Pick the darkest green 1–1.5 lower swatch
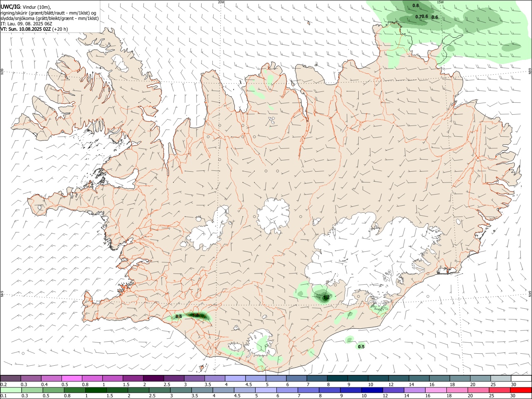The image size is (532, 399). click(96, 390)
